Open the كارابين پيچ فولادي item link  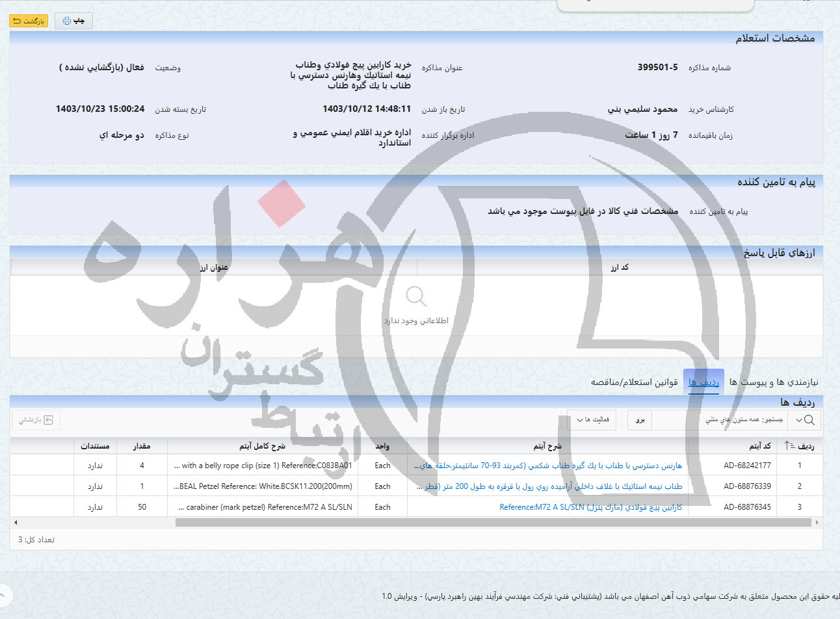[x=590, y=507]
